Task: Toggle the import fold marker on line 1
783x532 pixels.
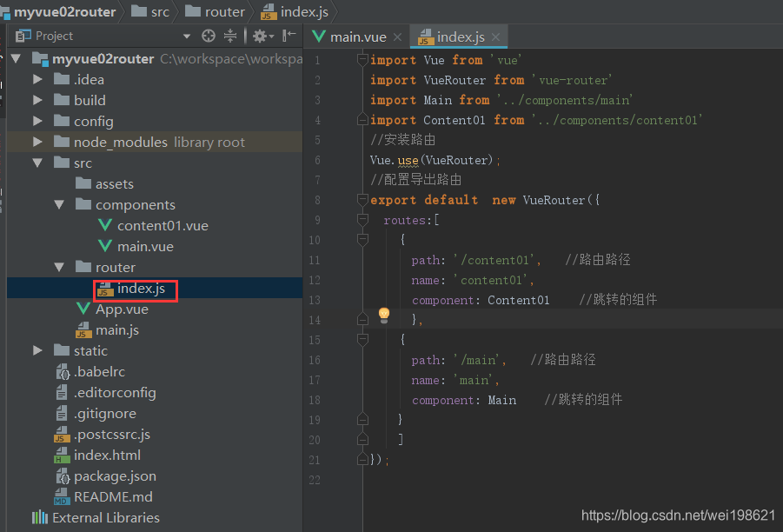Action: [362, 60]
